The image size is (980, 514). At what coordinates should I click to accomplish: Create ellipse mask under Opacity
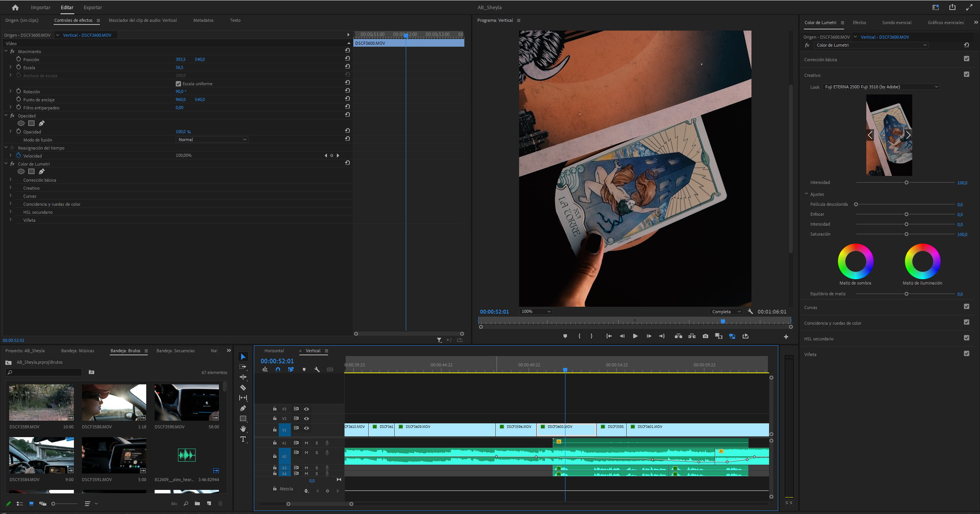[21, 123]
